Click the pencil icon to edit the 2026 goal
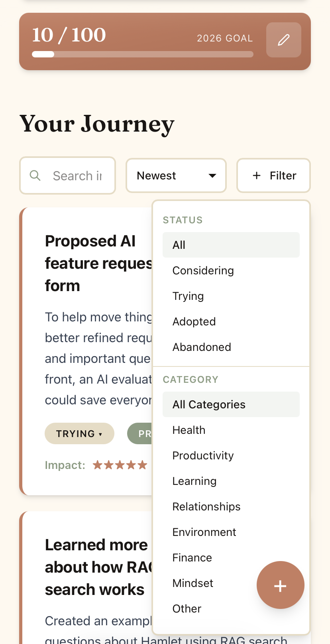This screenshot has height=644, width=330. click(283, 39)
